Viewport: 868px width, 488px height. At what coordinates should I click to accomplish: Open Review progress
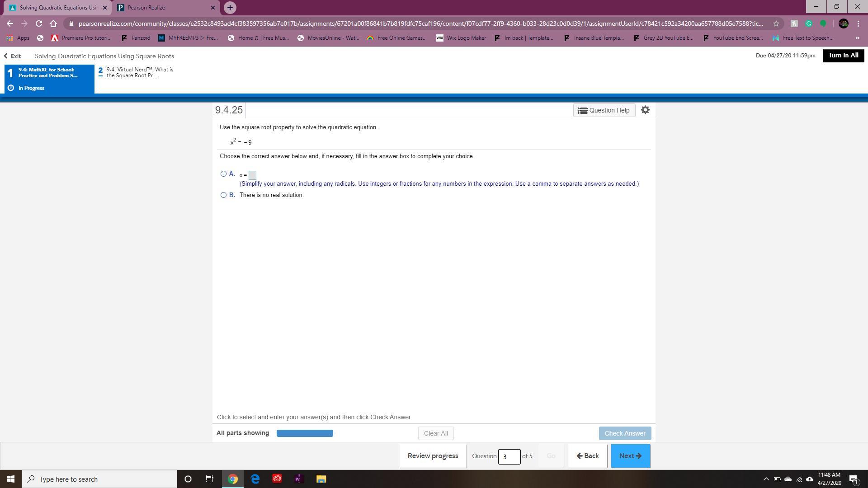point(433,456)
